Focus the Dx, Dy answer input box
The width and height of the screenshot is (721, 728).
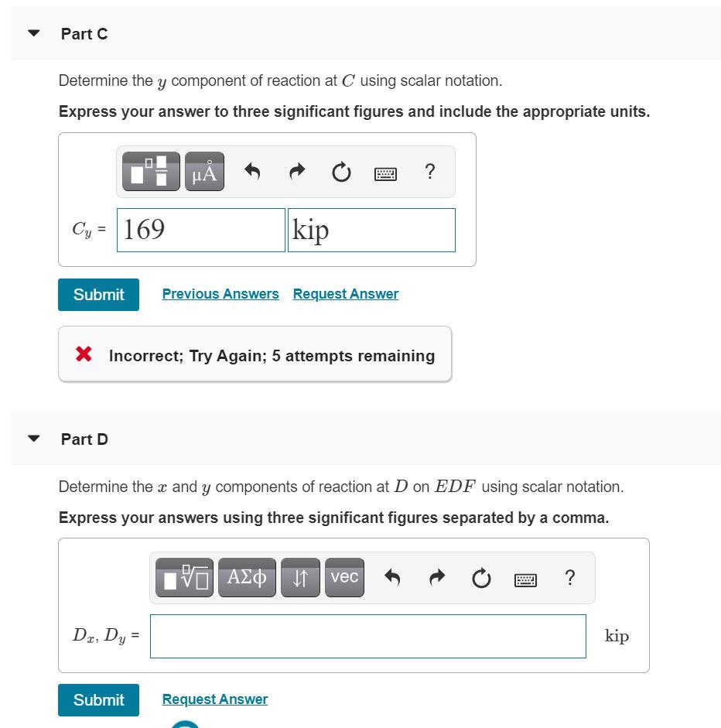[x=368, y=636]
